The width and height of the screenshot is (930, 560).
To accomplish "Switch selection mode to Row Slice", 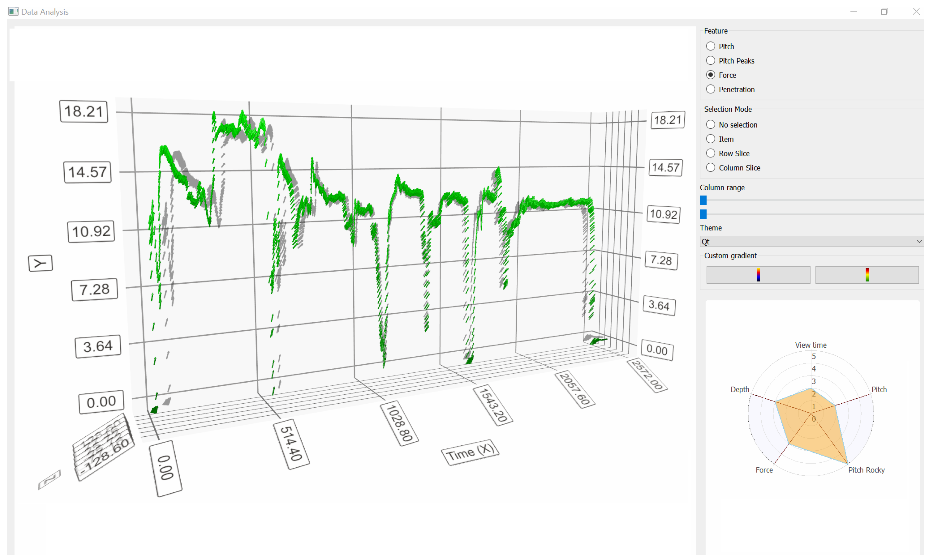I will click(711, 154).
